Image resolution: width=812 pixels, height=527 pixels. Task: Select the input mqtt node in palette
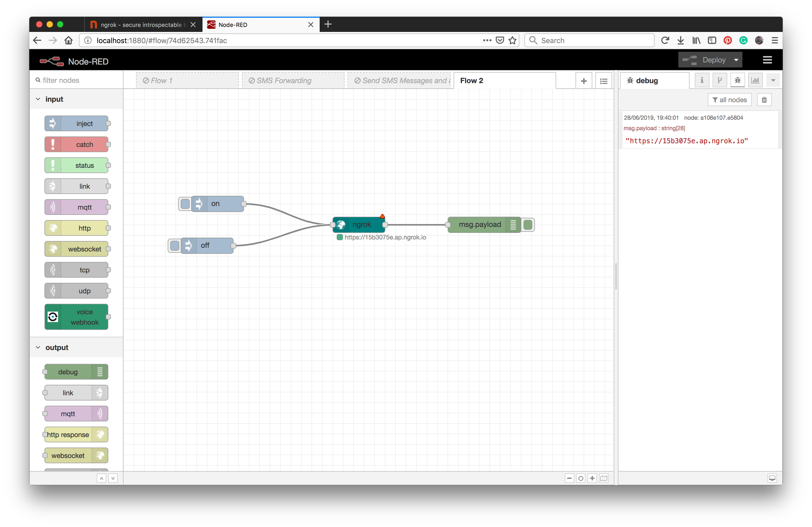[76, 207]
